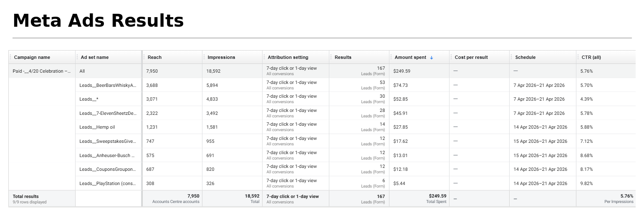Viewport: 644px width, 208px height.
Task: Select the 28 Leads (Form) result
Action: point(373,113)
